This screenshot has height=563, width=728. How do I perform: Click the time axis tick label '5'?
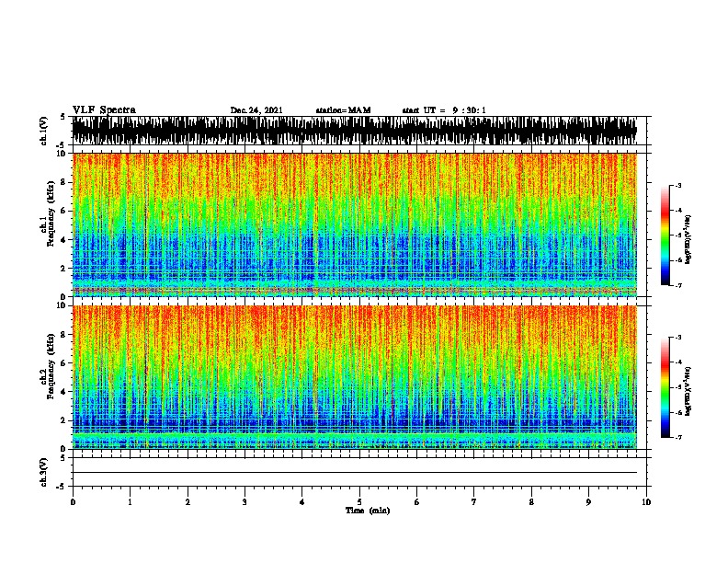359,502
